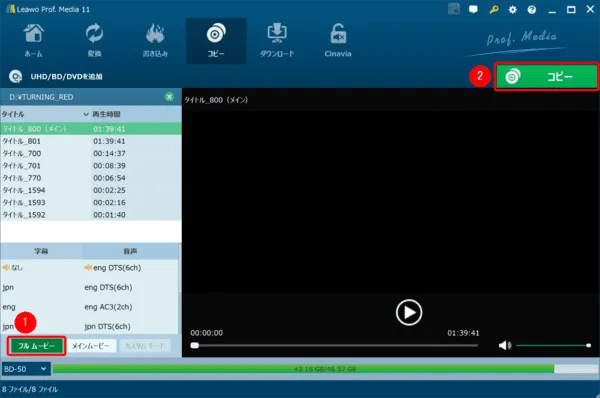Switch to the コピー copy module tab
600x398 pixels.
pyautogui.click(x=216, y=41)
